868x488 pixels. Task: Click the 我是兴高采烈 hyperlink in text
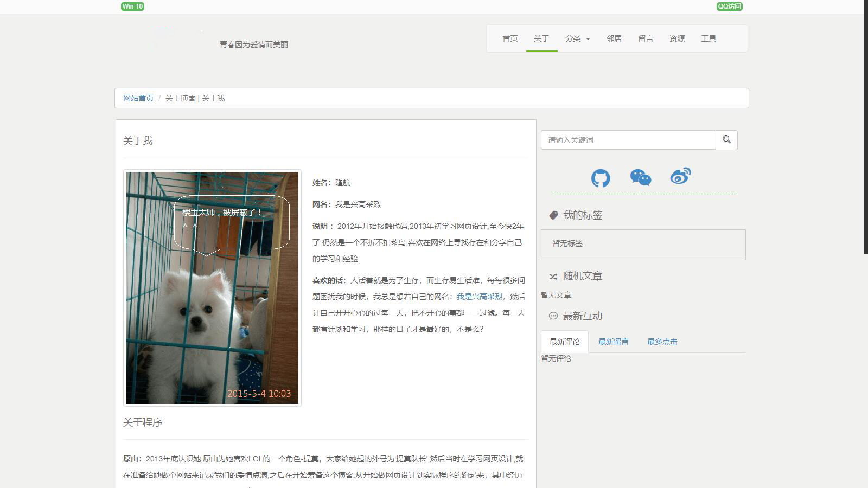[480, 297]
